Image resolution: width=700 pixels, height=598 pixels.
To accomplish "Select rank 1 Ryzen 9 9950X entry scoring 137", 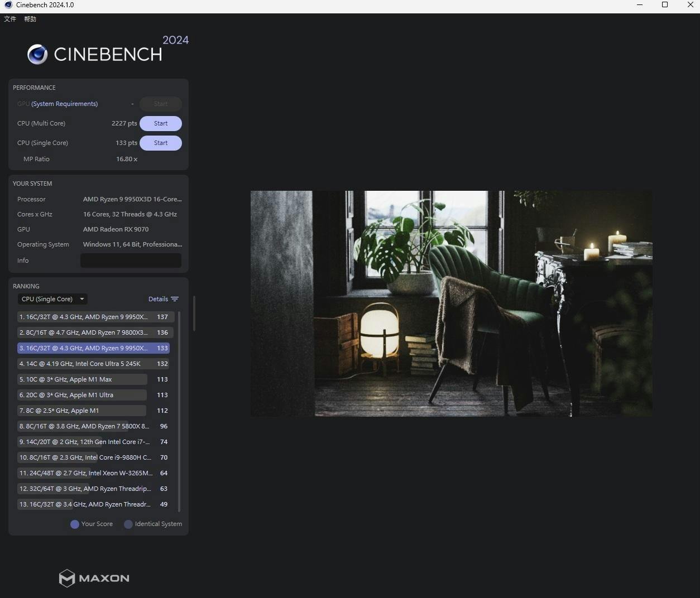I will click(x=96, y=317).
